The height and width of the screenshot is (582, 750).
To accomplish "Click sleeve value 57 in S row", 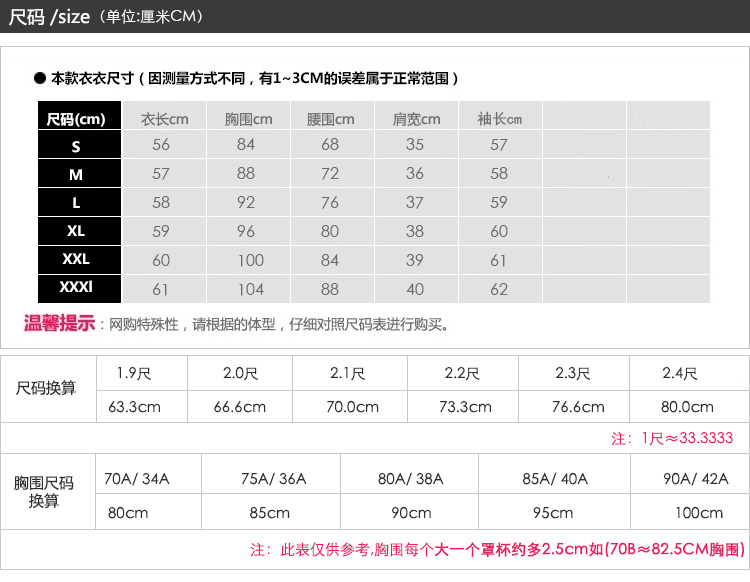I will pos(499,144).
